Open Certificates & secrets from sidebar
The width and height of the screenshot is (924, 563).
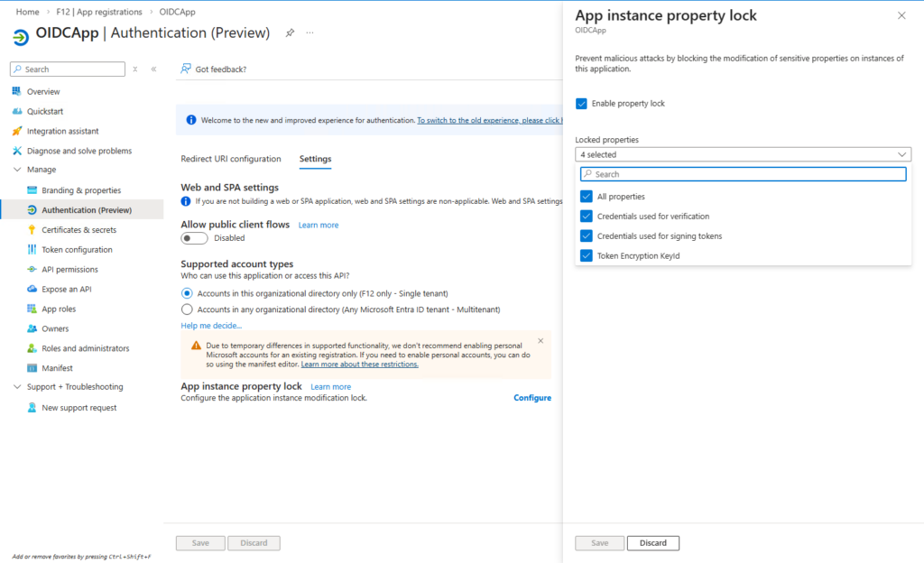[x=79, y=230]
